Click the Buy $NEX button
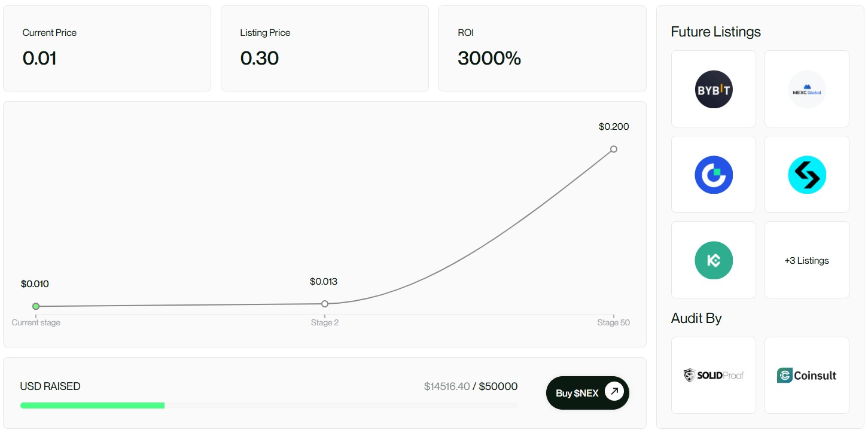 (587, 393)
